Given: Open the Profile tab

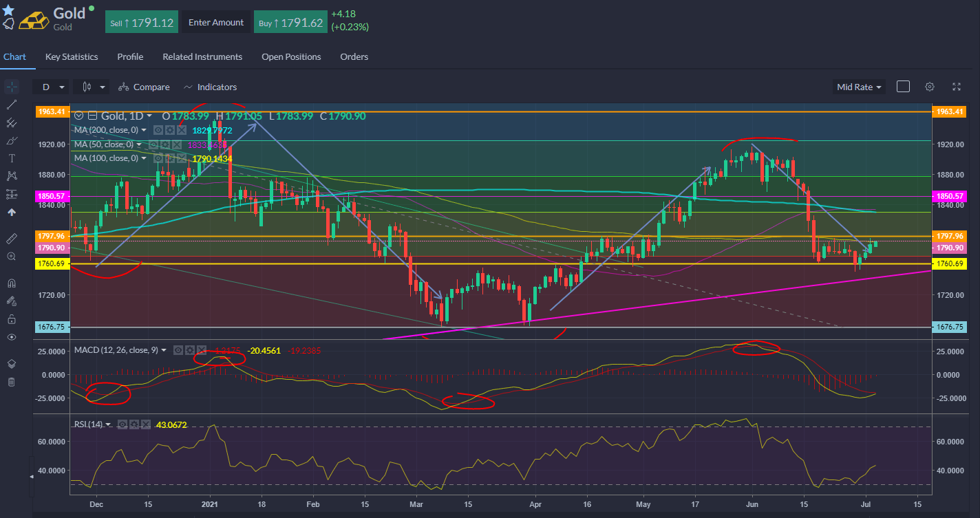Looking at the screenshot, I should [130, 57].
